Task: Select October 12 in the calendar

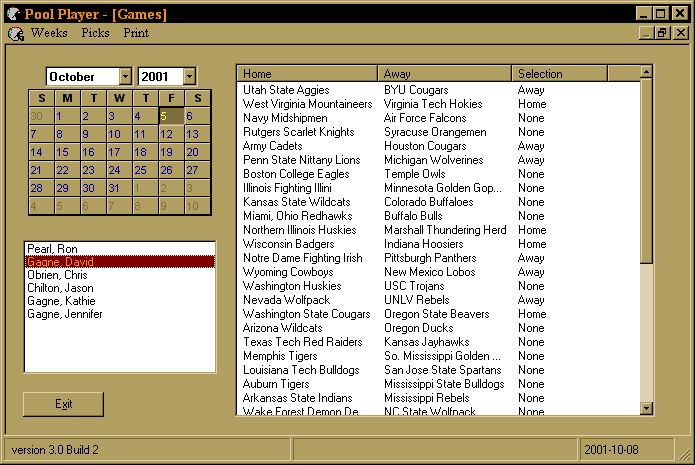Action: (x=171, y=134)
